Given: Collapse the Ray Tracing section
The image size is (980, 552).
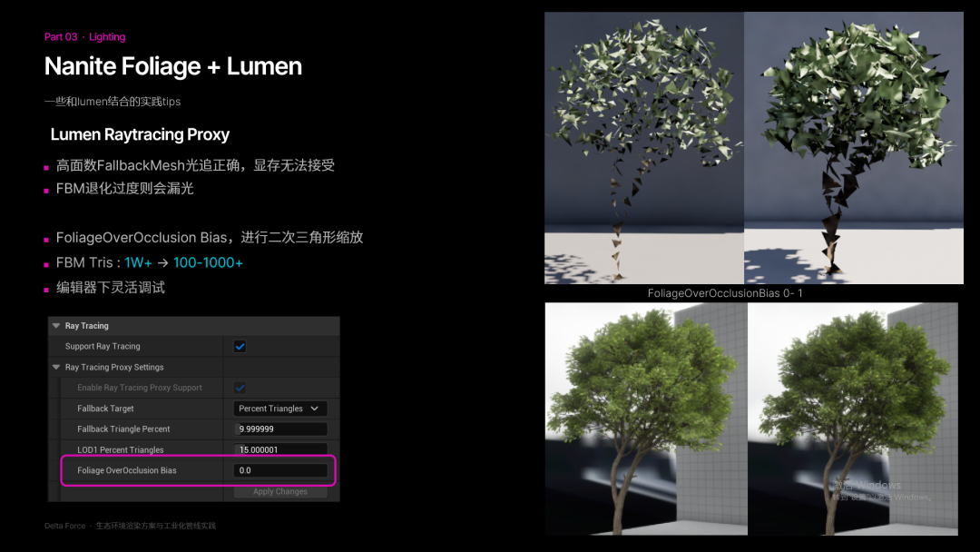Looking at the screenshot, I should [x=56, y=326].
